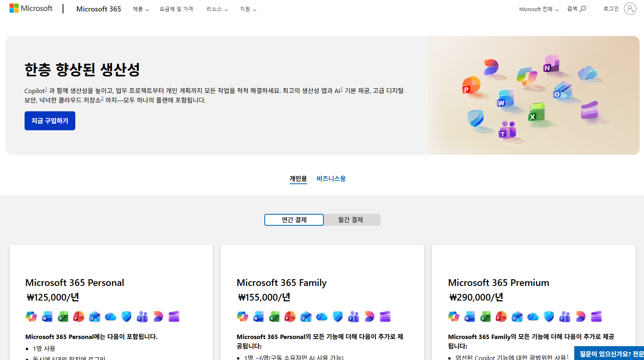The image size is (644, 360).
Task: Click the Designer icon in Personal plan
Action: tap(158, 316)
